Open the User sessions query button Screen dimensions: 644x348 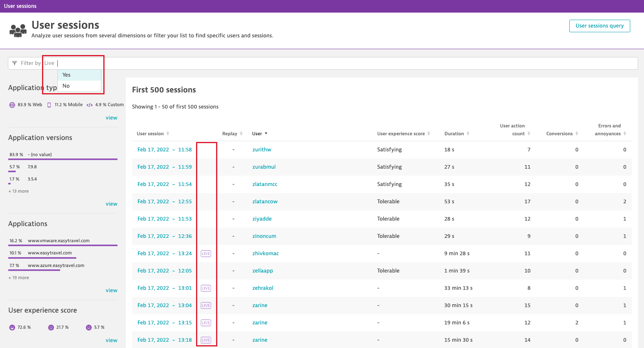(599, 26)
